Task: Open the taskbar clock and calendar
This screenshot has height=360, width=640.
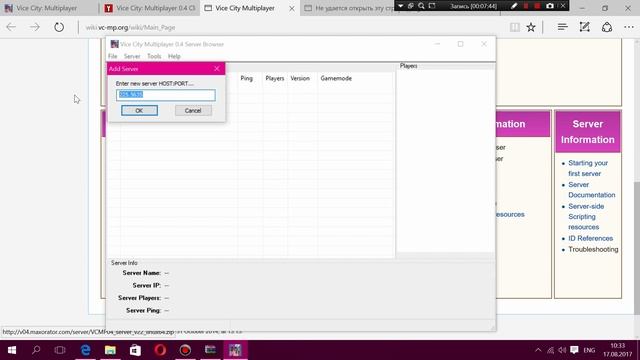Action: click(x=618, y=350)
